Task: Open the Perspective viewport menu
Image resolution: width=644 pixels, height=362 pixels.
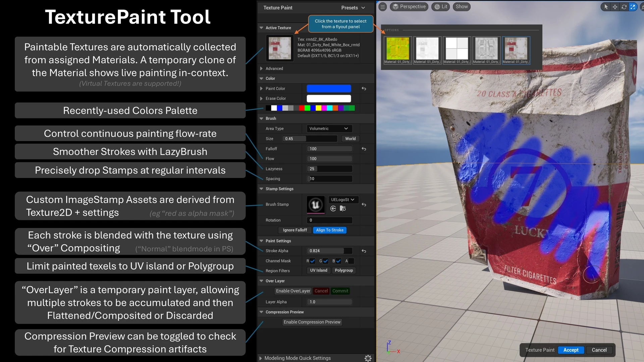Action: pos(409,6)
